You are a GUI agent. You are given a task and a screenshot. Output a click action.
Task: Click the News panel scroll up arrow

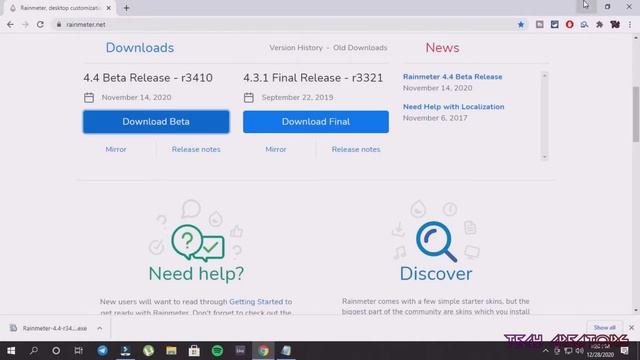point(544,76)
